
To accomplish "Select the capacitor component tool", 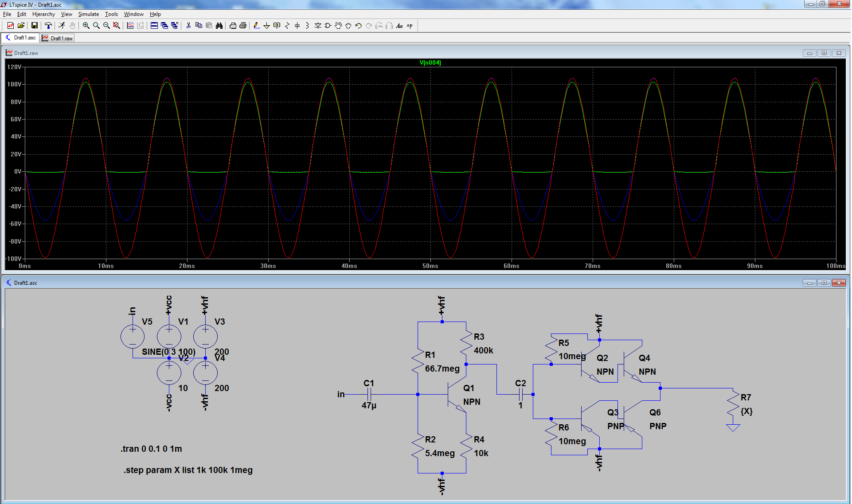I will (x=297, y=26).
